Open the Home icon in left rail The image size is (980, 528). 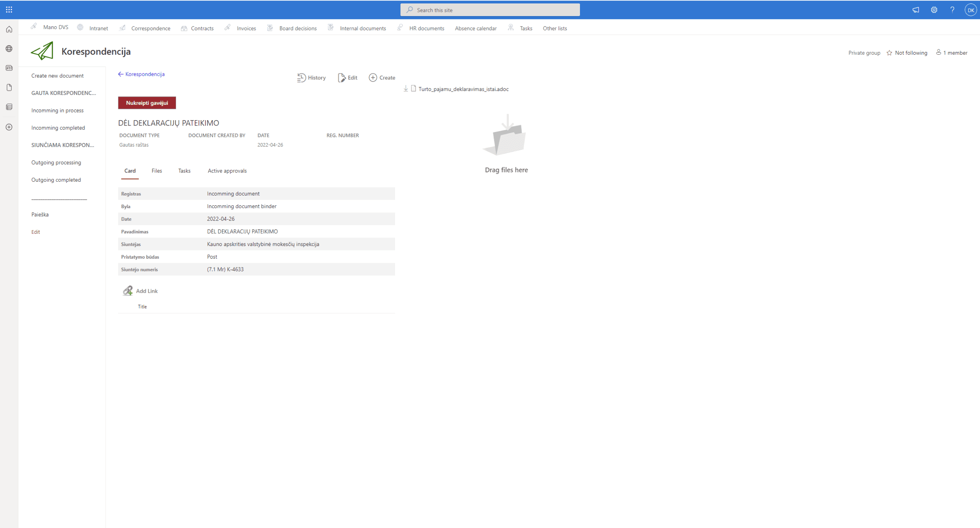9,29
